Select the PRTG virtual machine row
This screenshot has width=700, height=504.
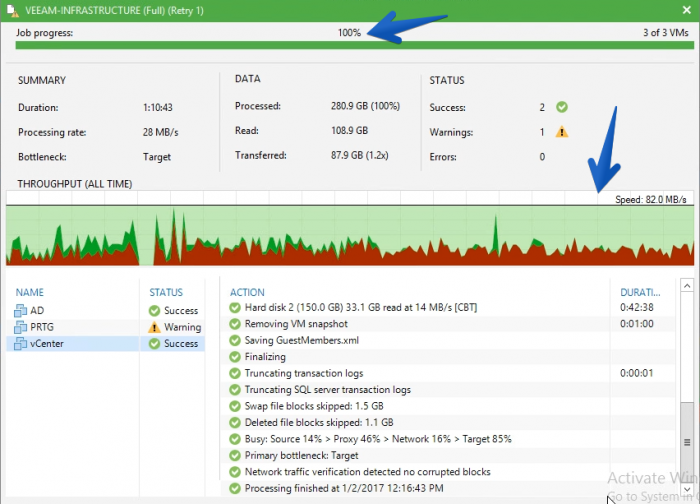coord(106,327)
